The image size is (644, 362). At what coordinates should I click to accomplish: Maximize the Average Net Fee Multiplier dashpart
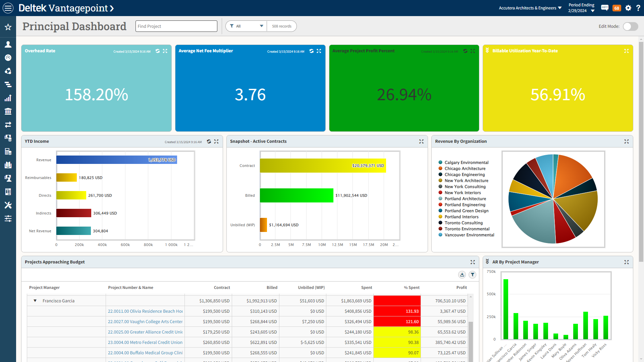319,51
